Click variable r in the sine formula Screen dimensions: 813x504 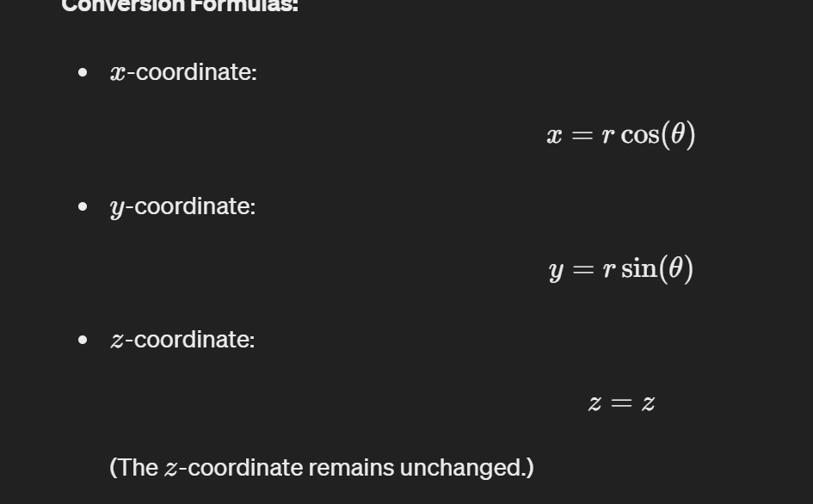tap(609, 270)
